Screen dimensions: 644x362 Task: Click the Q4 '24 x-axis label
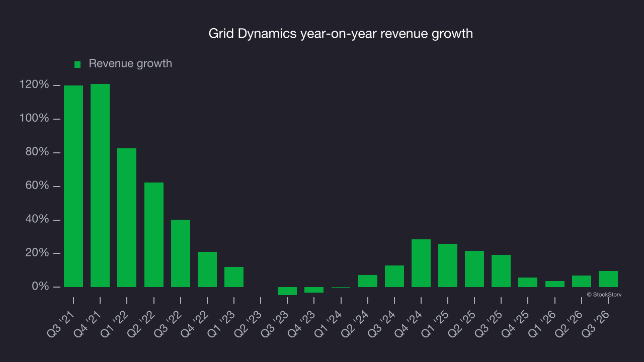point(410,323)
